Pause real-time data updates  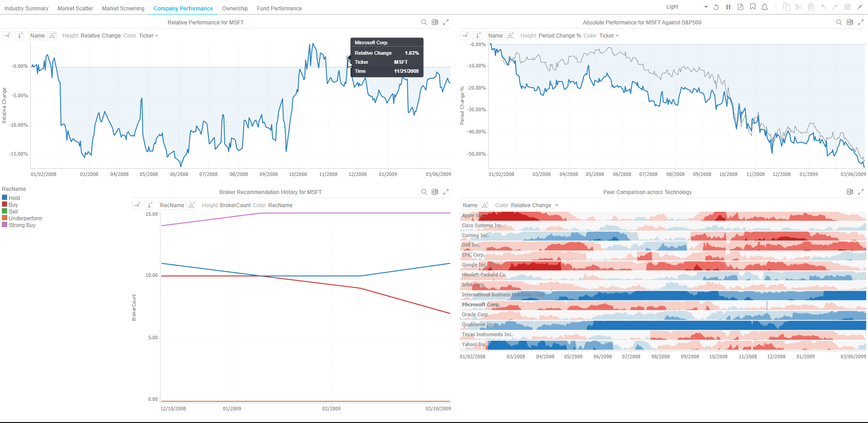coord(728,7)
